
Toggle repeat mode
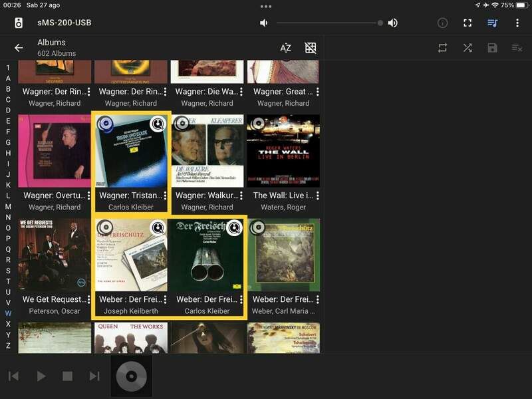coord(442,48)
